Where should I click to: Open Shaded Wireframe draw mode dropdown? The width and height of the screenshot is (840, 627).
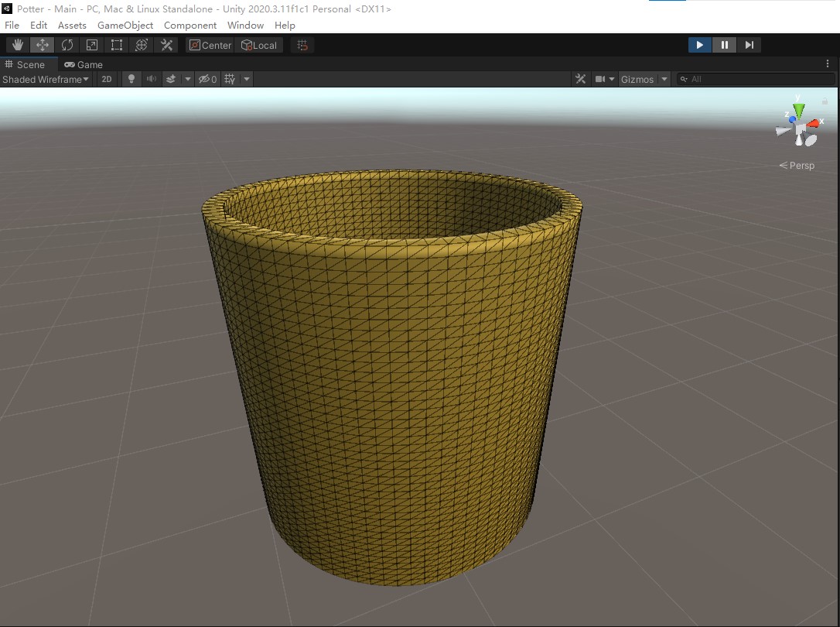(46, 79)
